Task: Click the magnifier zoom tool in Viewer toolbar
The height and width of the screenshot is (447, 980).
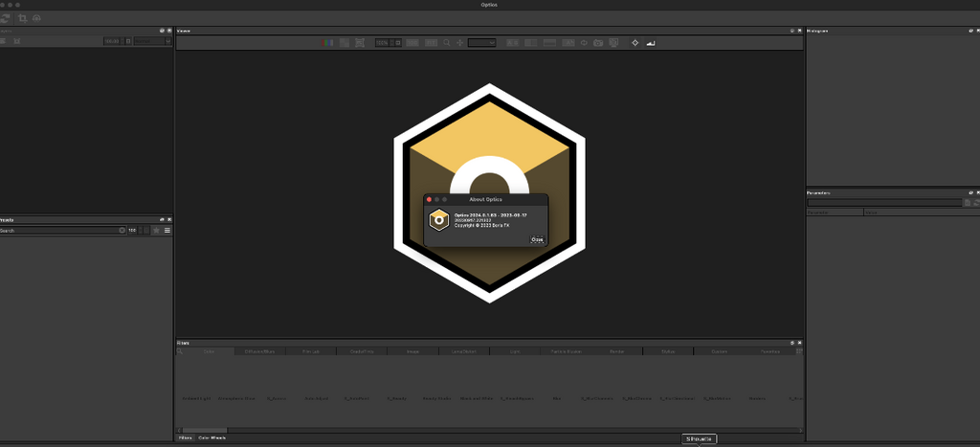Action: click(x=446, y=42)
